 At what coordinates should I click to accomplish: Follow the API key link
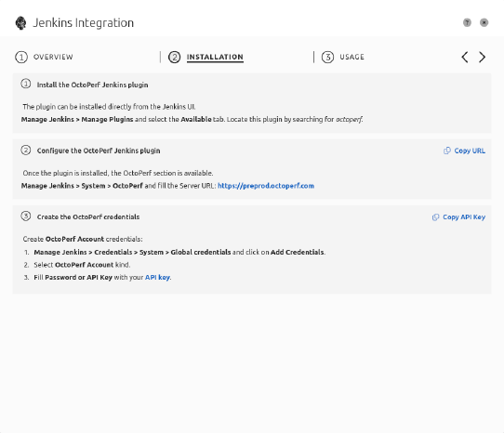tap(157, 277)
